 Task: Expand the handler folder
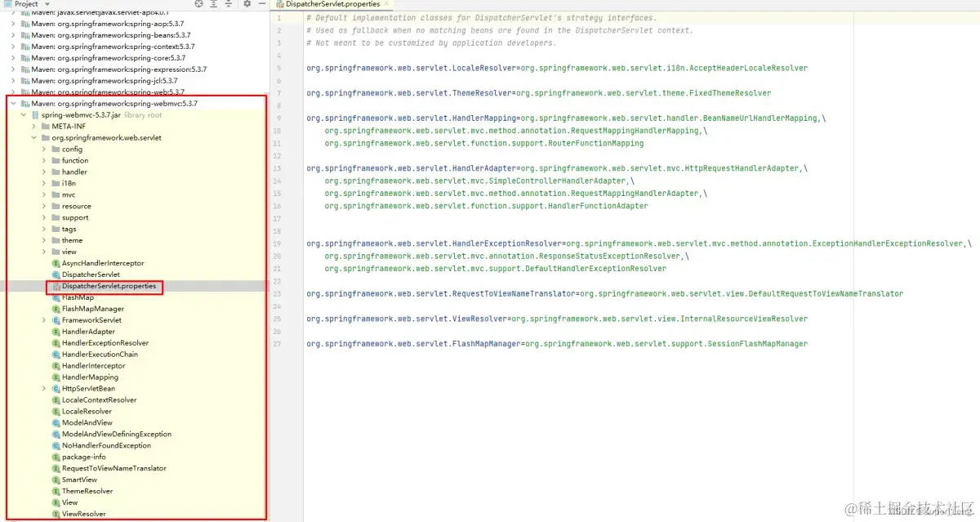(44, 172)
